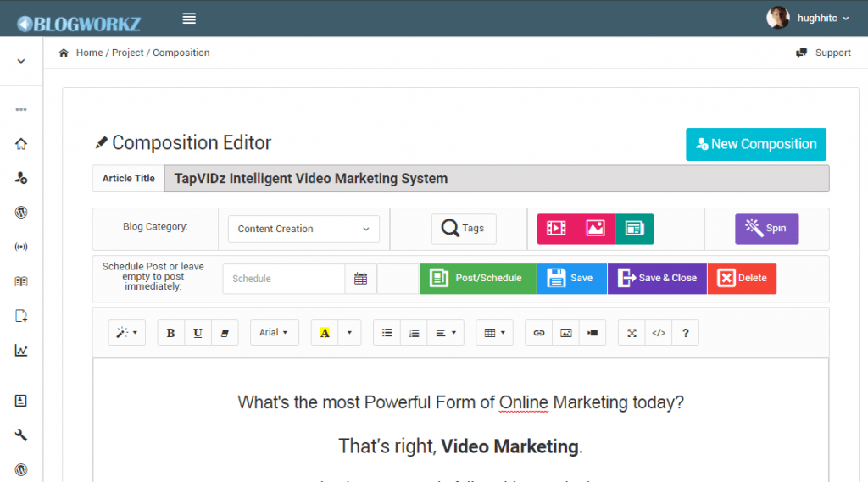Click the editor insert video icon
The width and height of the screenshot is (868, 482).
click(593, 333)
